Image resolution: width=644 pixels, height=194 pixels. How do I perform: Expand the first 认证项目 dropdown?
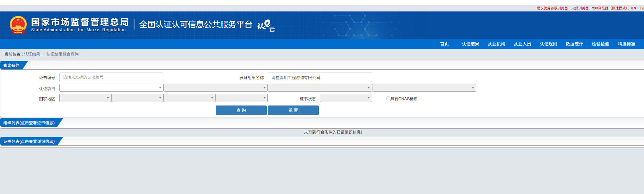[111, 88]
